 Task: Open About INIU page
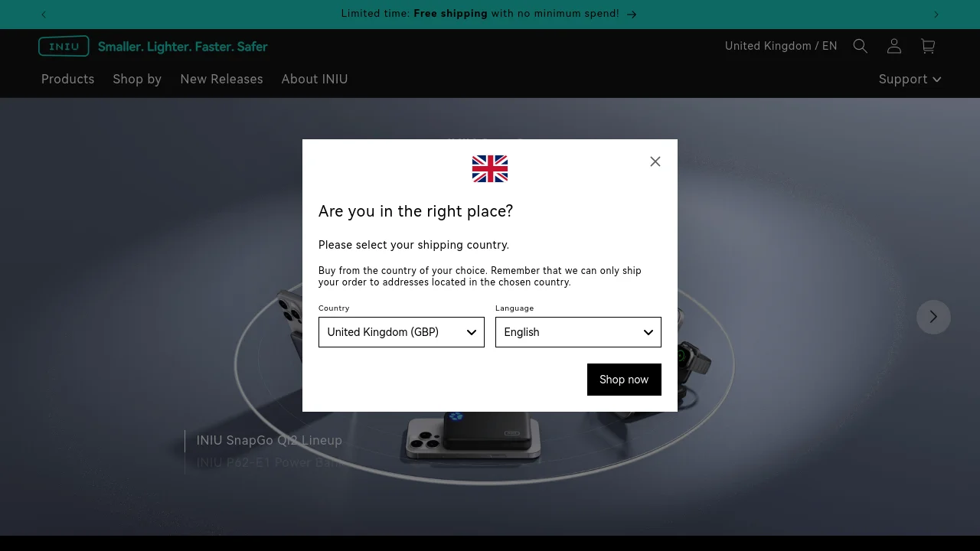(x=315, y=79)
